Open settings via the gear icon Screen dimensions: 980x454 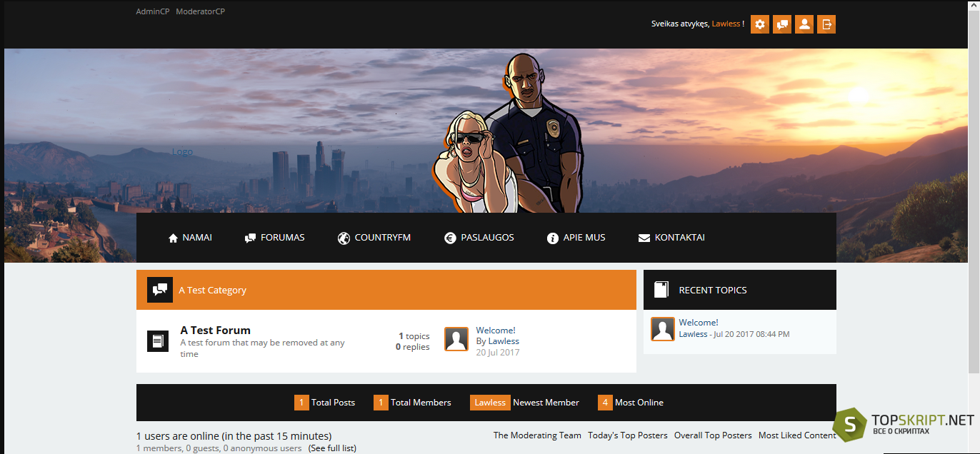[760, 24]
